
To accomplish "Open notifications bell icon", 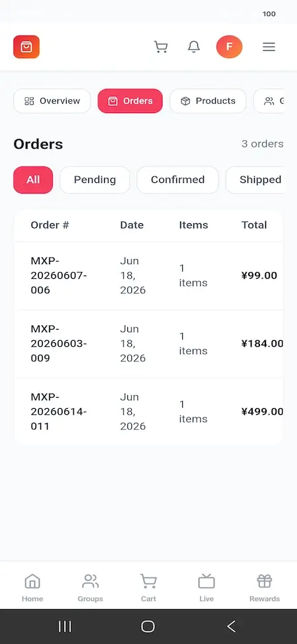I will tap(194, 47).
